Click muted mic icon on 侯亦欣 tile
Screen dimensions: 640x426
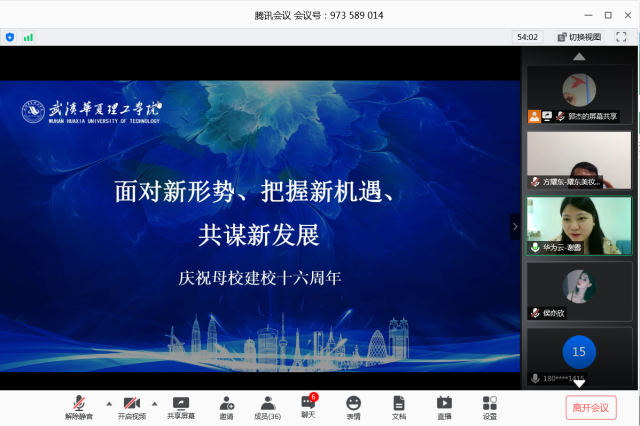tap(535, 313)
